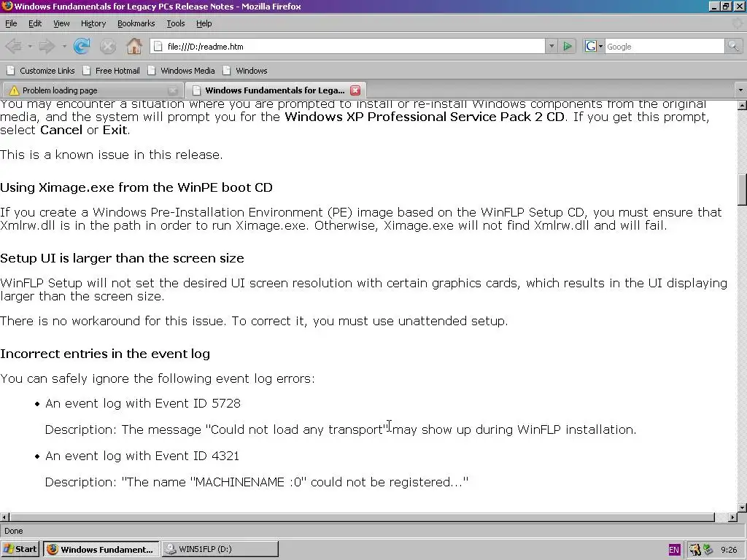Switch to Windows Fundament... taskbar button
Screen dimensions: 747x560
101,549
